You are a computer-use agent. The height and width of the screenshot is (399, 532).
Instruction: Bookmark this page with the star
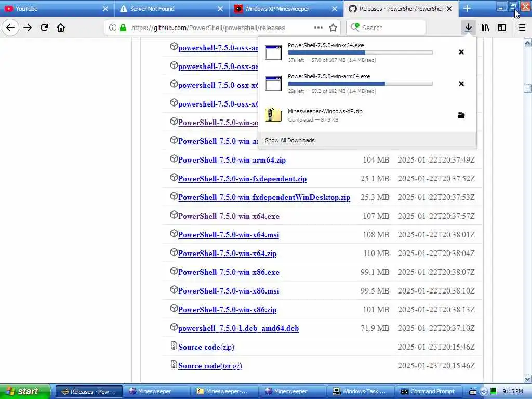coord(333,28)
